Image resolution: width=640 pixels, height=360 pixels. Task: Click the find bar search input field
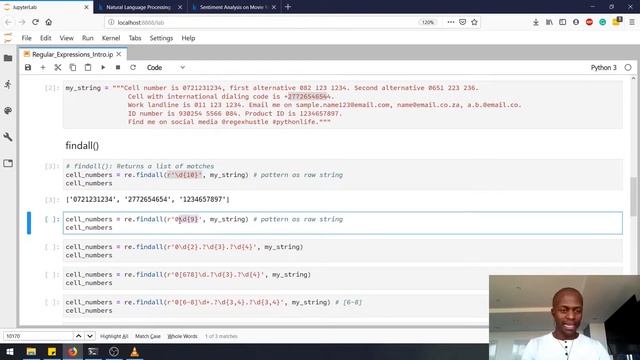38,336
